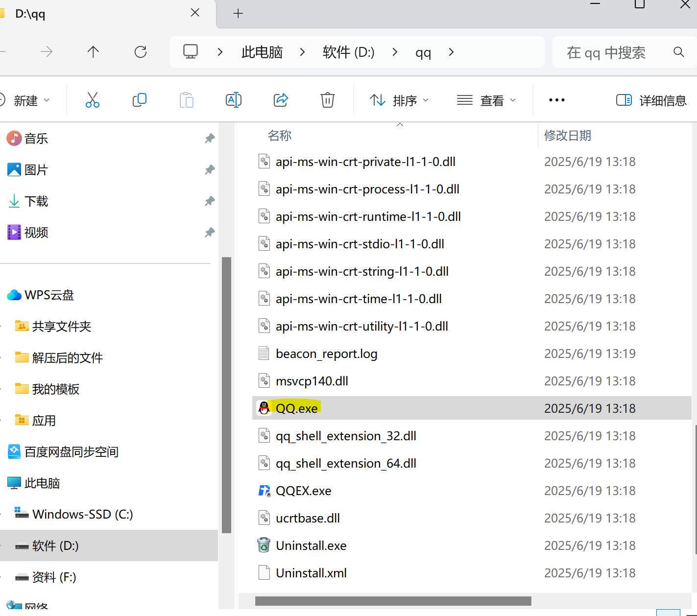
Task: Select the QQEX.exe file icon
Action: point(264,491)
